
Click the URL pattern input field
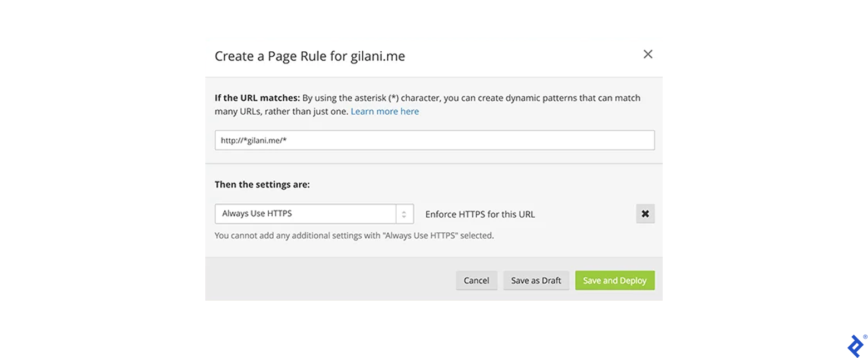pyautogui.click(x=435, y=140)
